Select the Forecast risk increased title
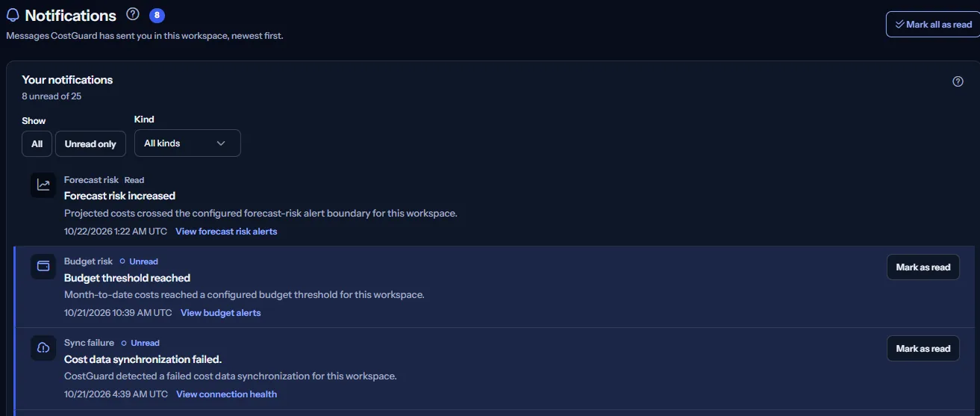The width and height of the screenshot is (980, 416). pyautogui.click(x=119, y=196)
